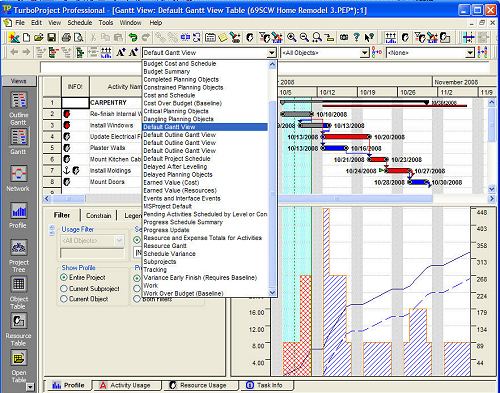Open the Object Table sidebar icon
This screenshot has width=500, height=393.
coord(18,284)
